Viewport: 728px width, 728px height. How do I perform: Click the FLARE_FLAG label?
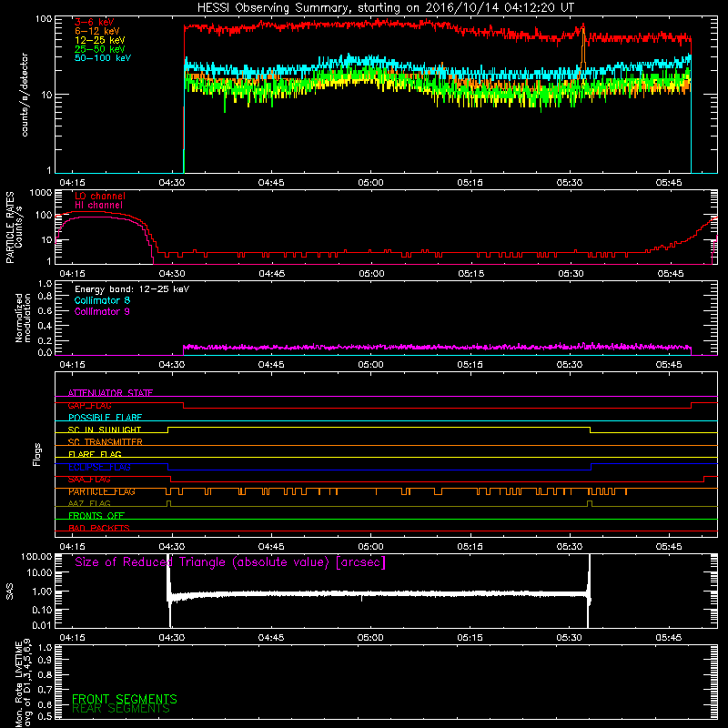pos(95,454)
